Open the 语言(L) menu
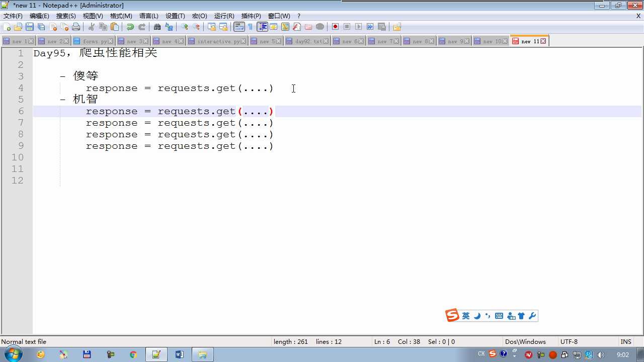This screenshot has width=644, height=362. (149, 16)
